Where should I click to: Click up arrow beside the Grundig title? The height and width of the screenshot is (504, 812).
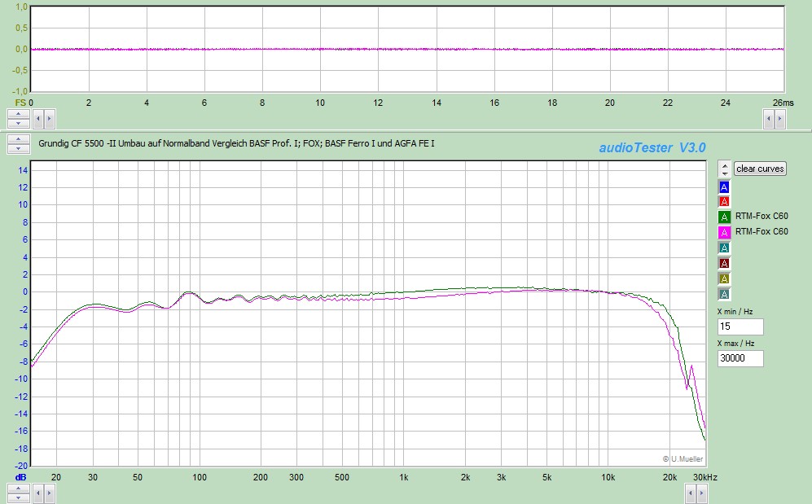(19, 140)
